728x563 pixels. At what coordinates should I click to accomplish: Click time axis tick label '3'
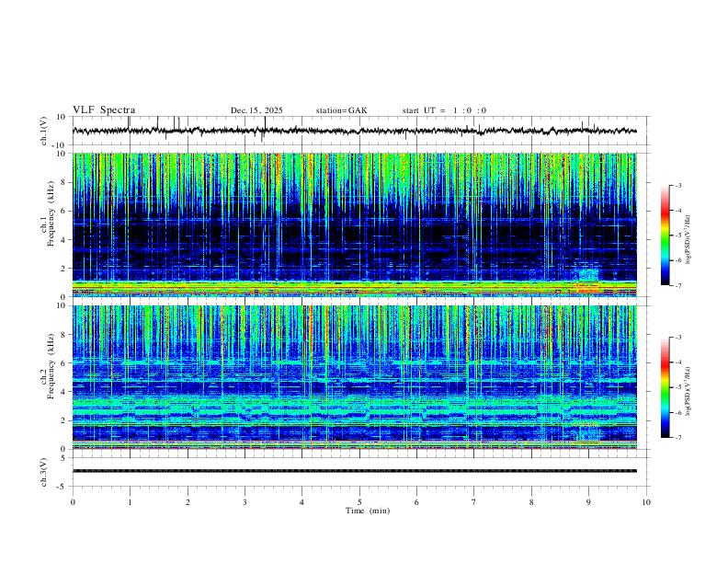(x=245, y=502)
